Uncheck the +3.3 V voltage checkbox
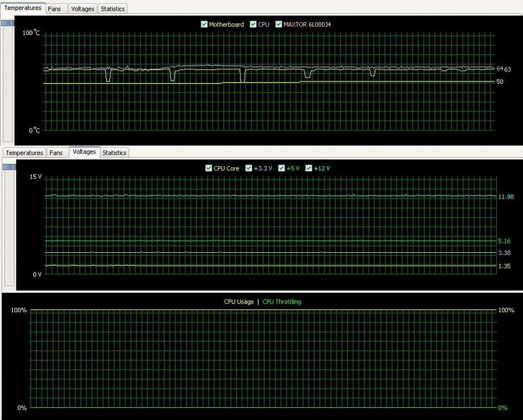 point(249,168)
